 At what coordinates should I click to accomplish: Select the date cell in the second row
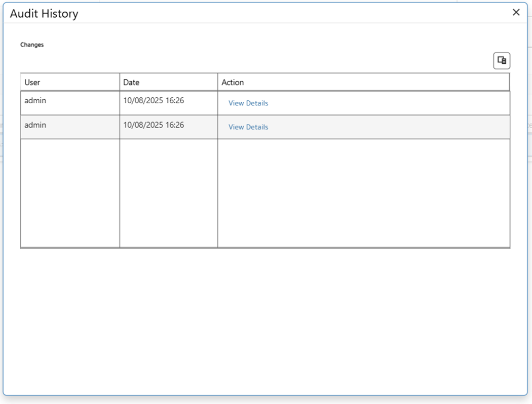tap(154, 125)
